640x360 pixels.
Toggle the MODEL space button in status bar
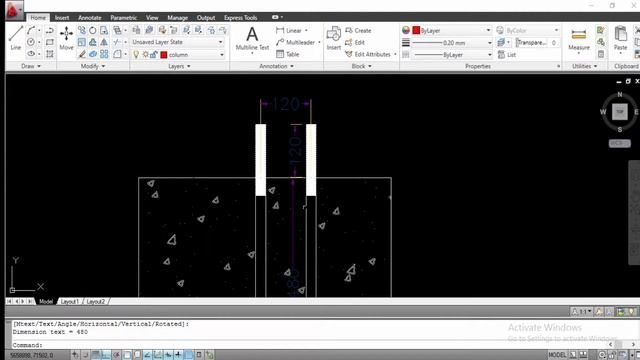click(557, 355)
